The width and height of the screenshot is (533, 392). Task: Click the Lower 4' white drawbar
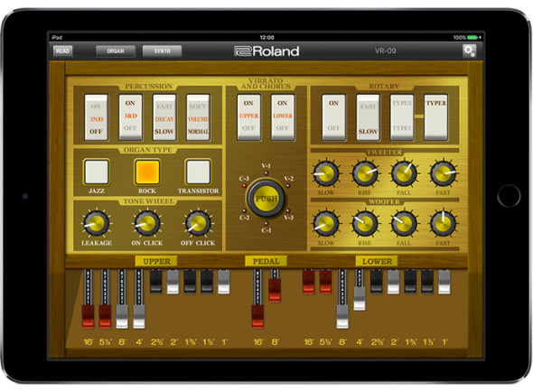[x=360, y=298]
